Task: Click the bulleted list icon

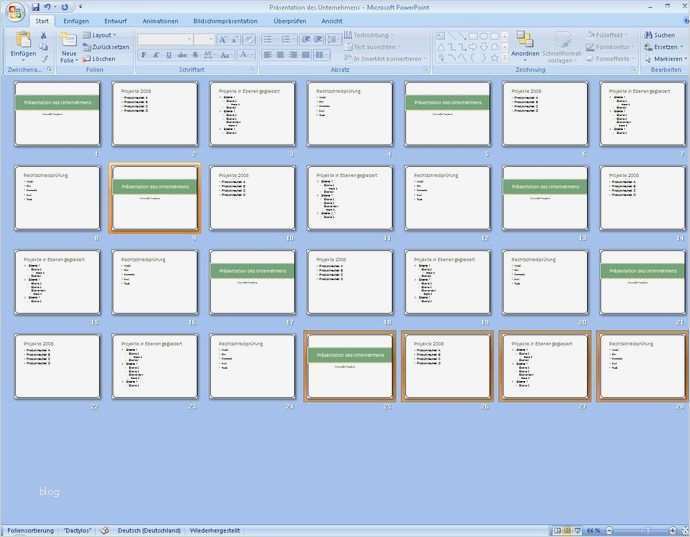Action: (269, 40)
